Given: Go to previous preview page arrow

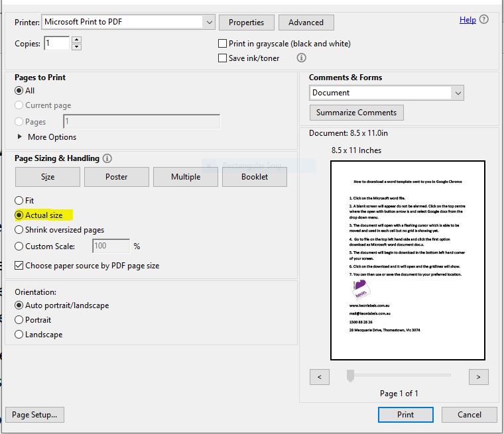Looking at the screenshot, I should tap(320, 377).
